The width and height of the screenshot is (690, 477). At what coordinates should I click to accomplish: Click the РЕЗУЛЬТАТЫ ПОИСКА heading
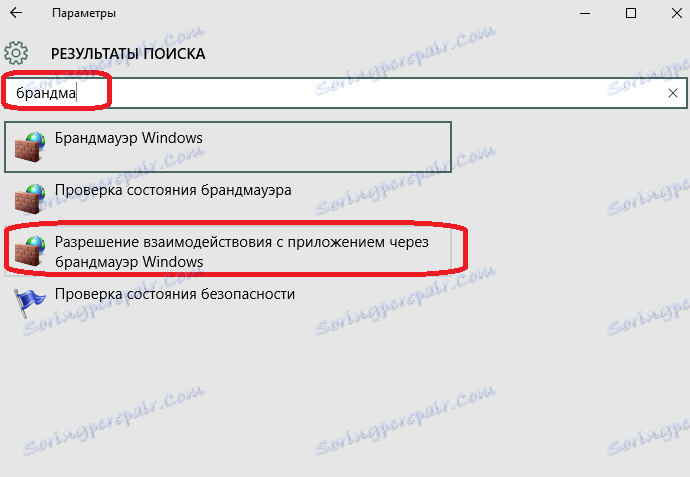[x=128, y=54]
